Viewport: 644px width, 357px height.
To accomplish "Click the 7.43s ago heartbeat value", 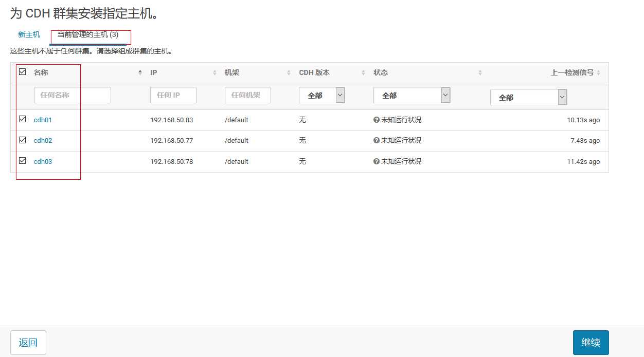I will click(585, 141).
